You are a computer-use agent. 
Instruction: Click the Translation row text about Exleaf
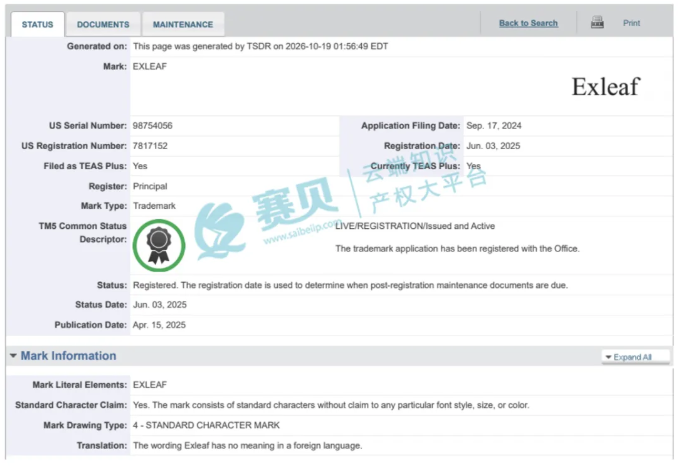(248, 446)
